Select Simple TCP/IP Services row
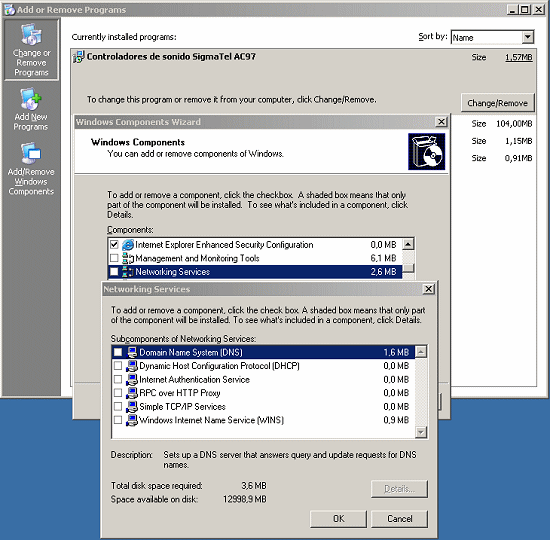 point(263,407)
